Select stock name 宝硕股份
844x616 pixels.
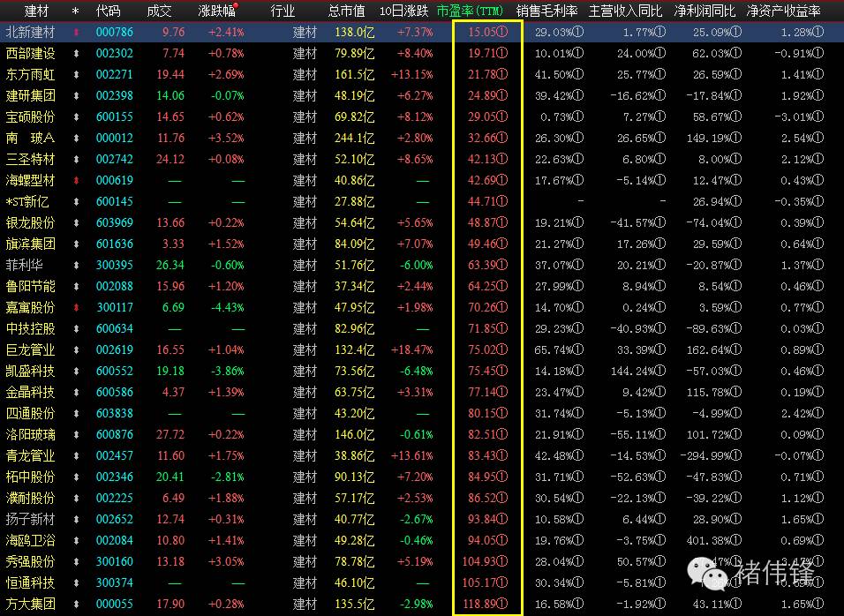tap(31, 117)
